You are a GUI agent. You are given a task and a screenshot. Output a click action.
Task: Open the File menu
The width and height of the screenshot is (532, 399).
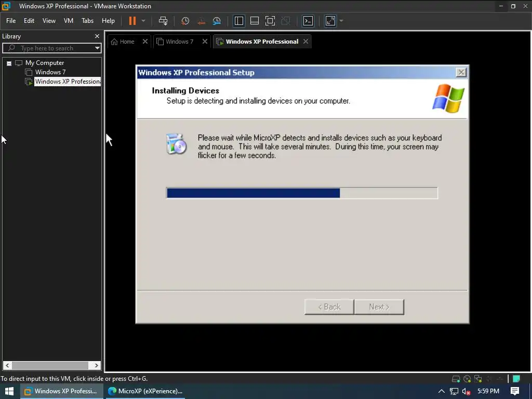click(x=11, y=21)
